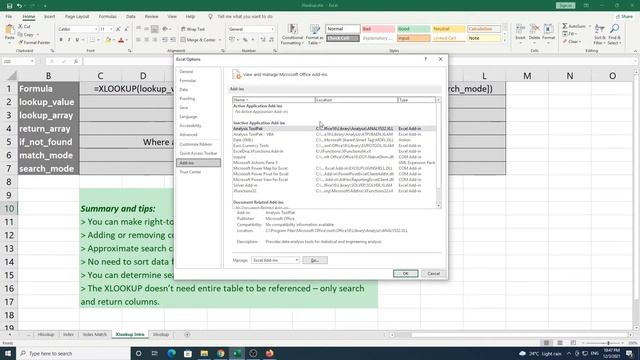Switch to the Page Layout ribbon tab

[x=77, y=17]
